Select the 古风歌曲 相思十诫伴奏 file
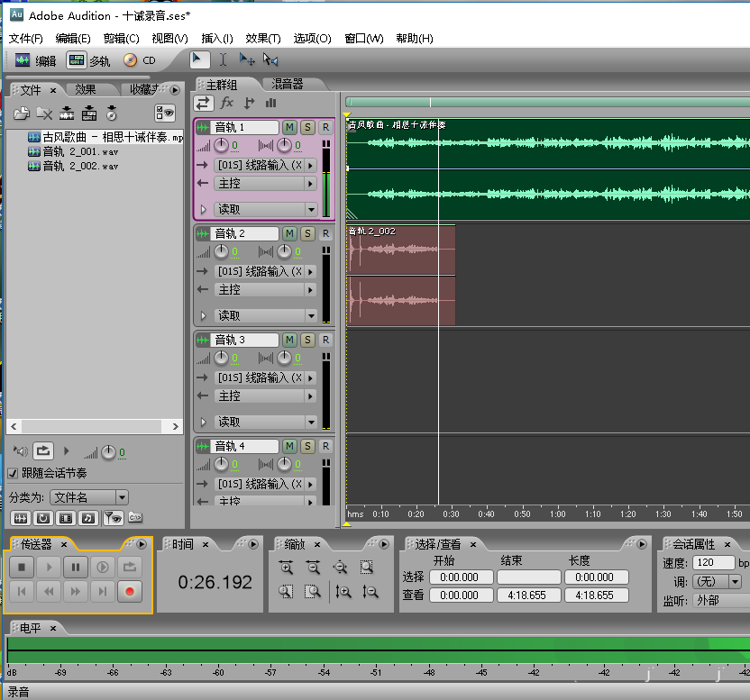 [x=105, y=137]
